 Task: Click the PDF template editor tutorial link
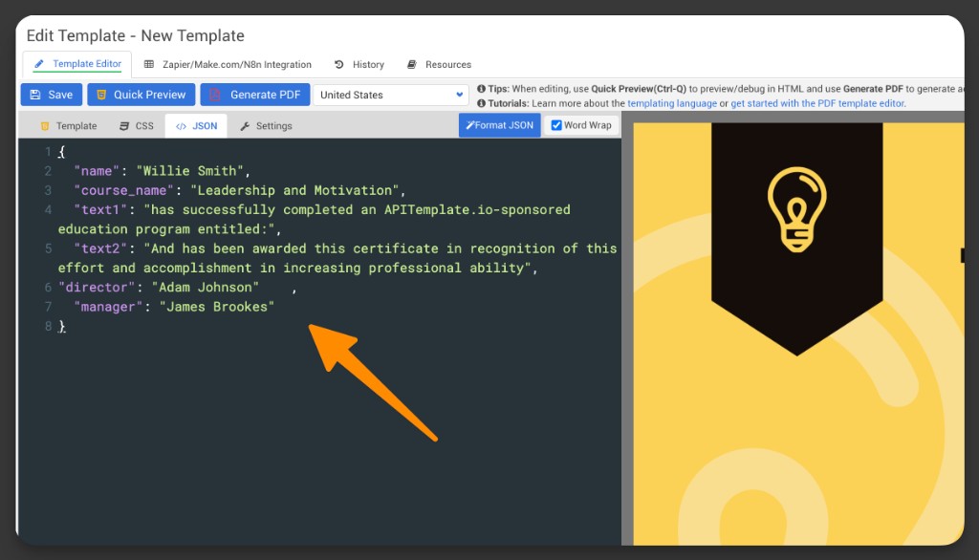[x=817, y=103]
